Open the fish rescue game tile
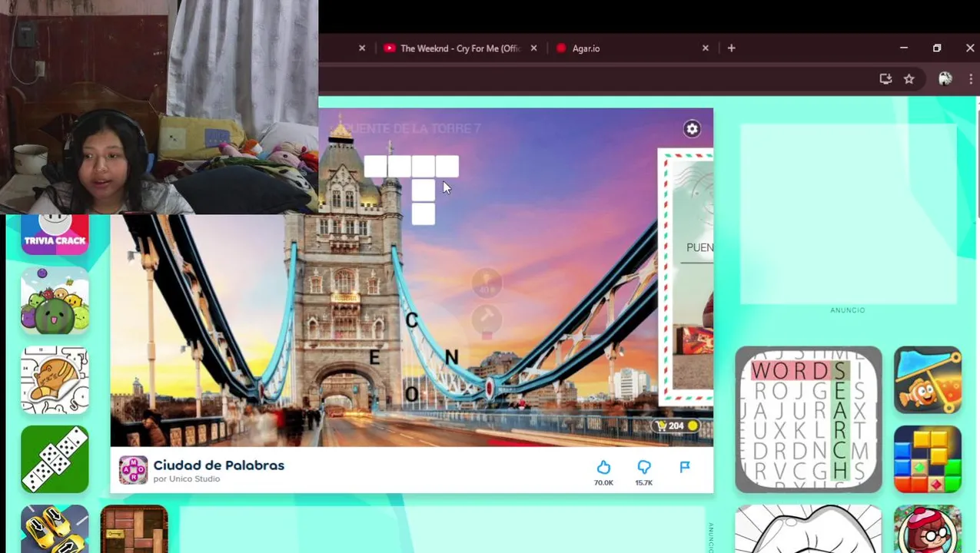Image resolution: width=980 pixels, height=553 pixels. click(x=928, y=379)
